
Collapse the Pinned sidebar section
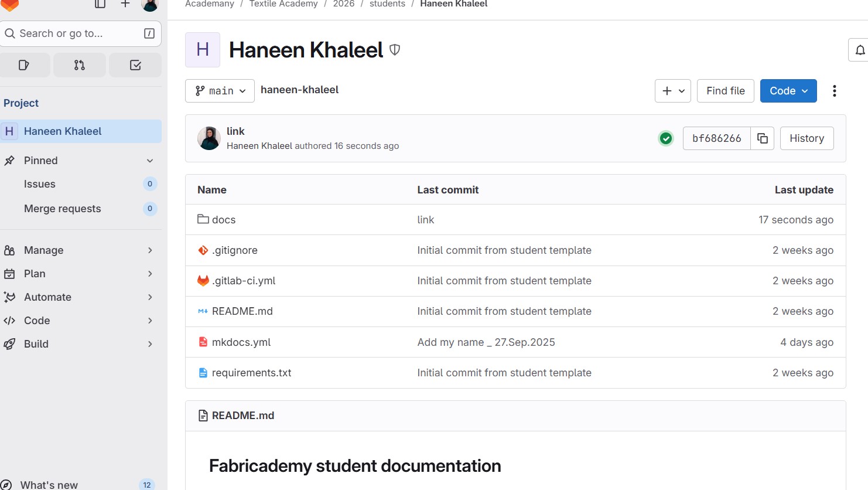coord(150,161)
